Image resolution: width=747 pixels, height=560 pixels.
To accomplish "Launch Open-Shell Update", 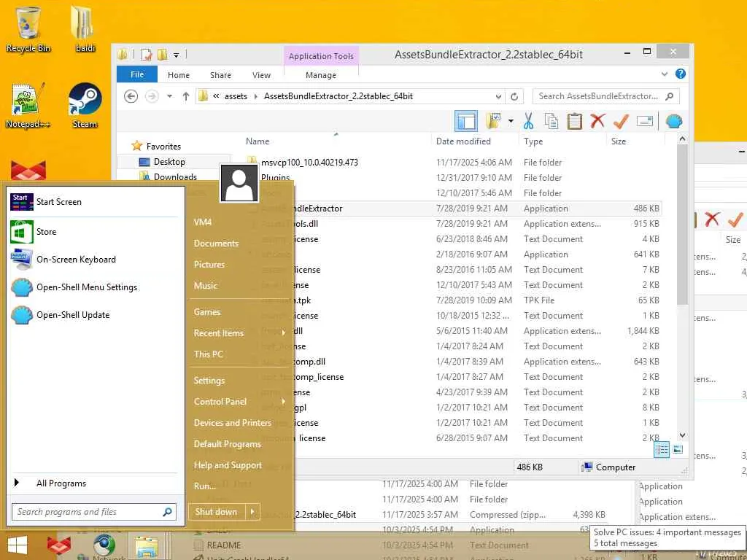I will [x=94, y=315].
